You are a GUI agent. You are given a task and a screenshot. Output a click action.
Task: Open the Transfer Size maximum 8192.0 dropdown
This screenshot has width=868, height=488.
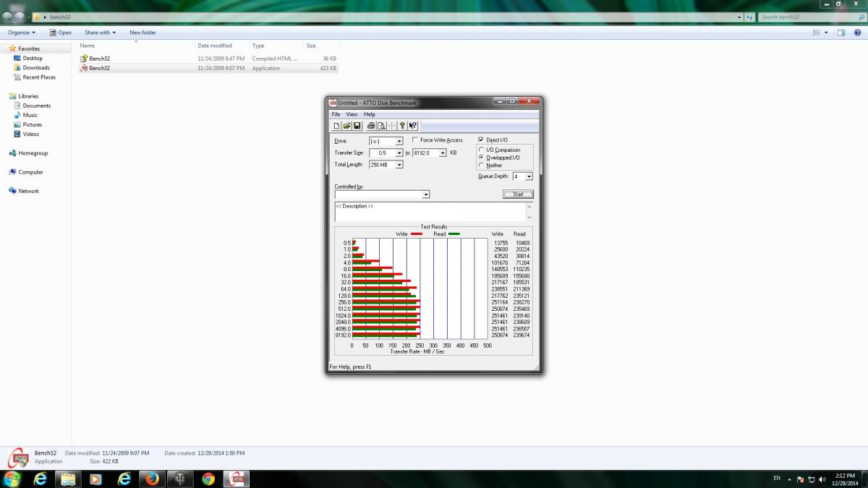(x=443, y=153)
